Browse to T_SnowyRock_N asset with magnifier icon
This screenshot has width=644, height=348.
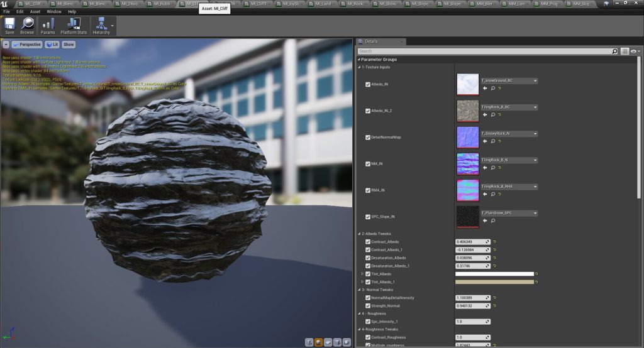492,141
